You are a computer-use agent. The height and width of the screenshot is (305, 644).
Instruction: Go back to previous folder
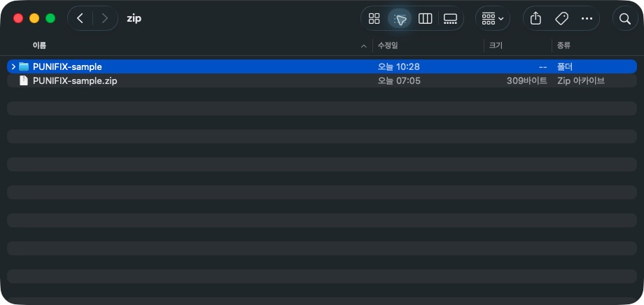click(80, 18)
